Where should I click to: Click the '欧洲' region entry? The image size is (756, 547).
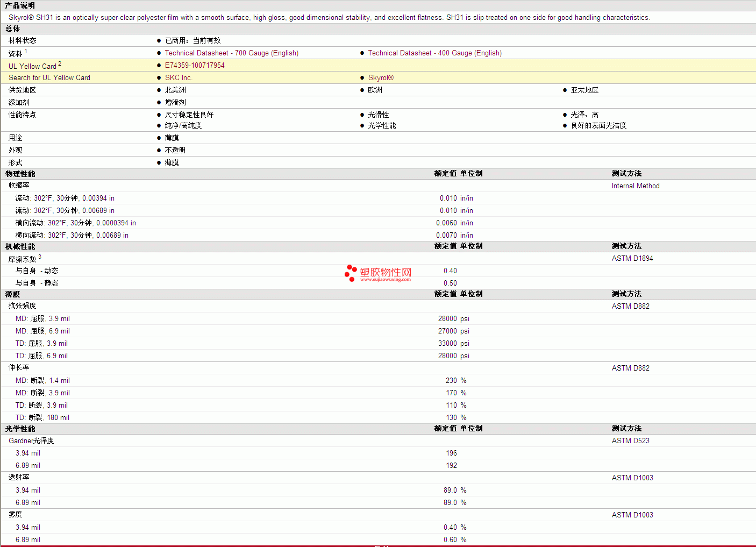pyautogui.click(x=375, y=90)
